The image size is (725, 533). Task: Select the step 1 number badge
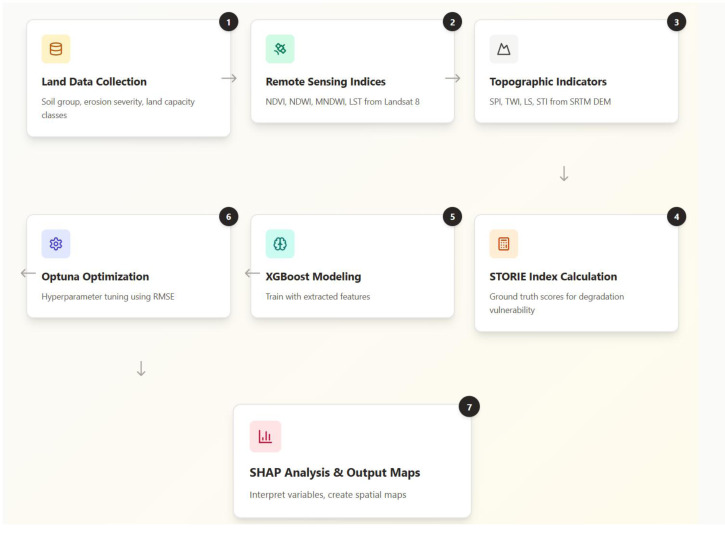(228, 22)
